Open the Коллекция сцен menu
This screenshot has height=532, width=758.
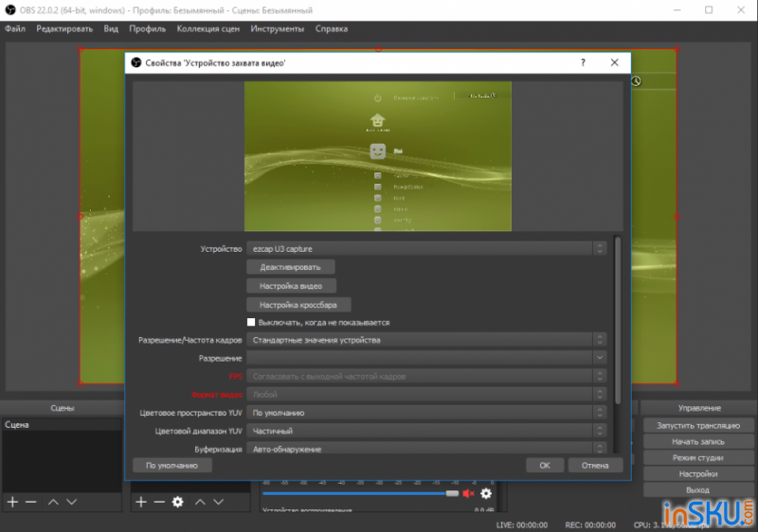pyautogui.click(x=208, y=29)
